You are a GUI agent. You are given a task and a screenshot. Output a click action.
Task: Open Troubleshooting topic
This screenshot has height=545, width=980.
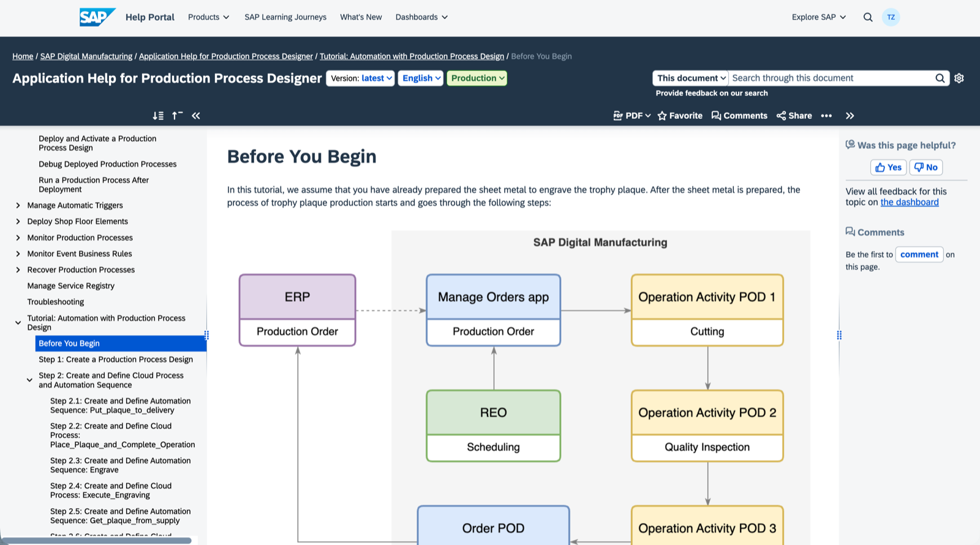(x=56, y=302)
